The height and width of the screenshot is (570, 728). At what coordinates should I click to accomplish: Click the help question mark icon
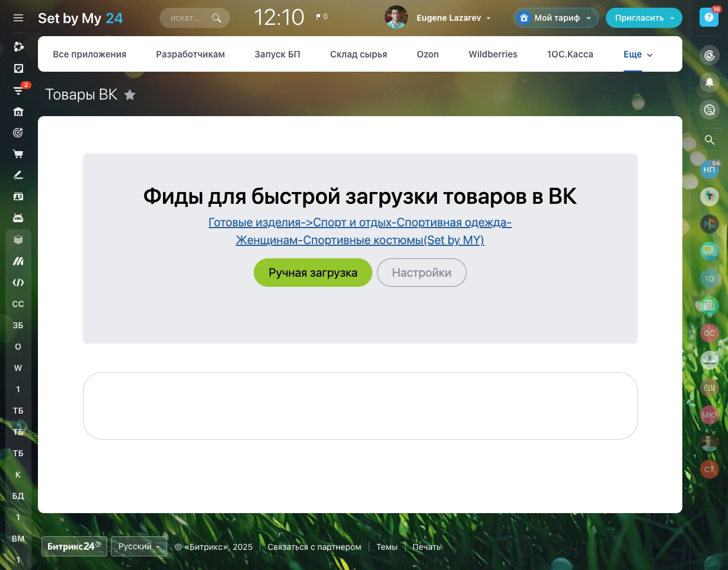tap(708, 18)
